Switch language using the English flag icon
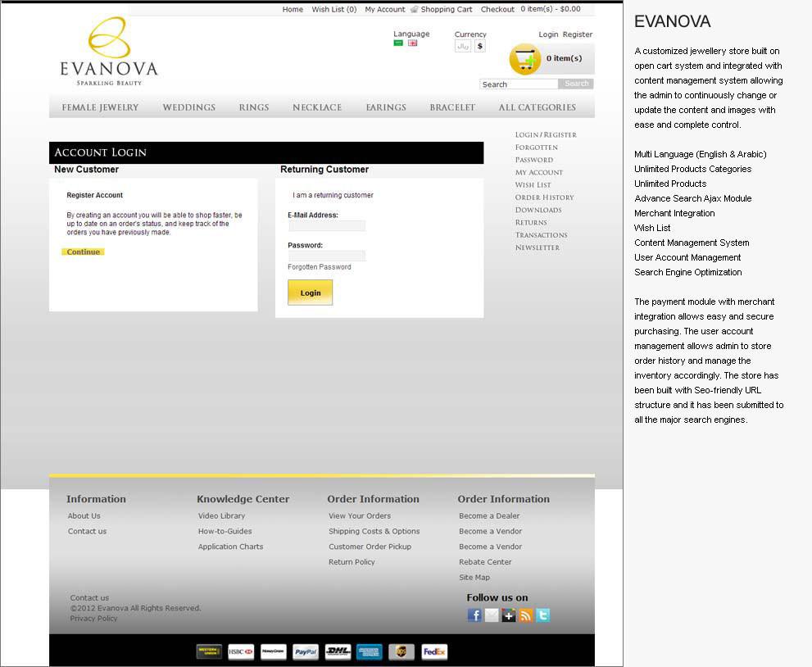This screenshot has height=667, width=812. point(413,43)
